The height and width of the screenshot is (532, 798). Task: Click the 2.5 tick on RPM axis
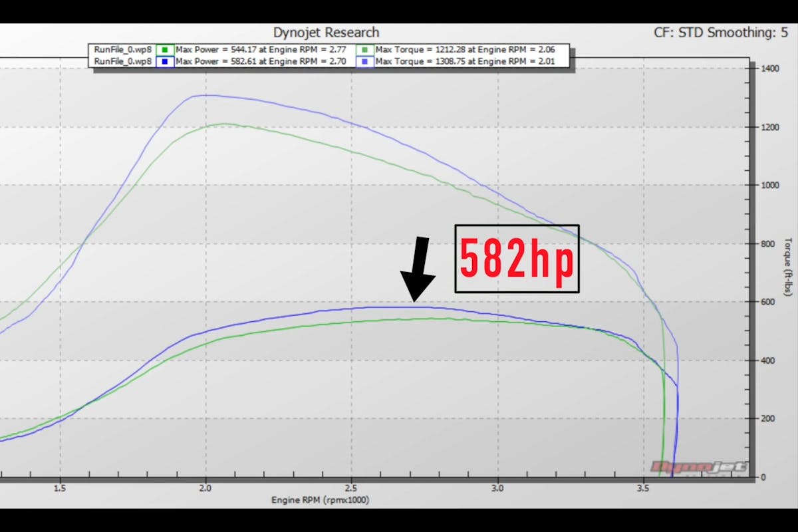pos(352,487)
